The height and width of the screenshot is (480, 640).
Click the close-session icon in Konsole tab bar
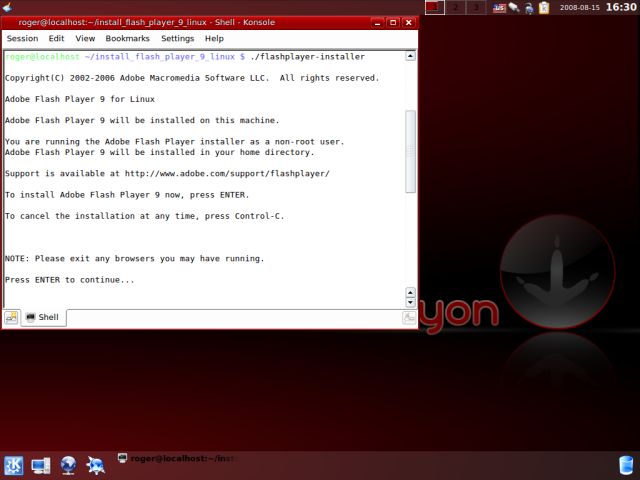[409, 318]
